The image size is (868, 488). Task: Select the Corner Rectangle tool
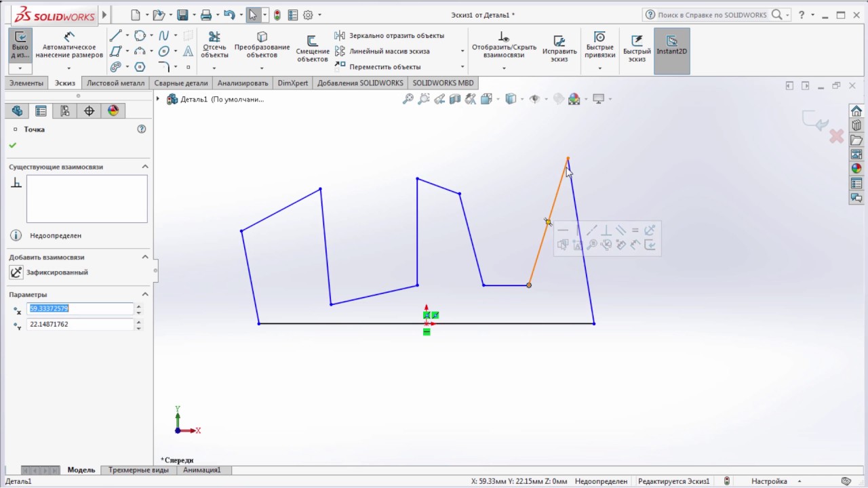coord(116,52)
